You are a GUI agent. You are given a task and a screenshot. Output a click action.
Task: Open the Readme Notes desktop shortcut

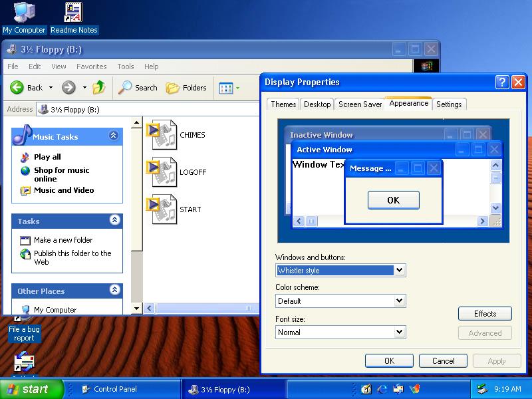pos(74,18)
